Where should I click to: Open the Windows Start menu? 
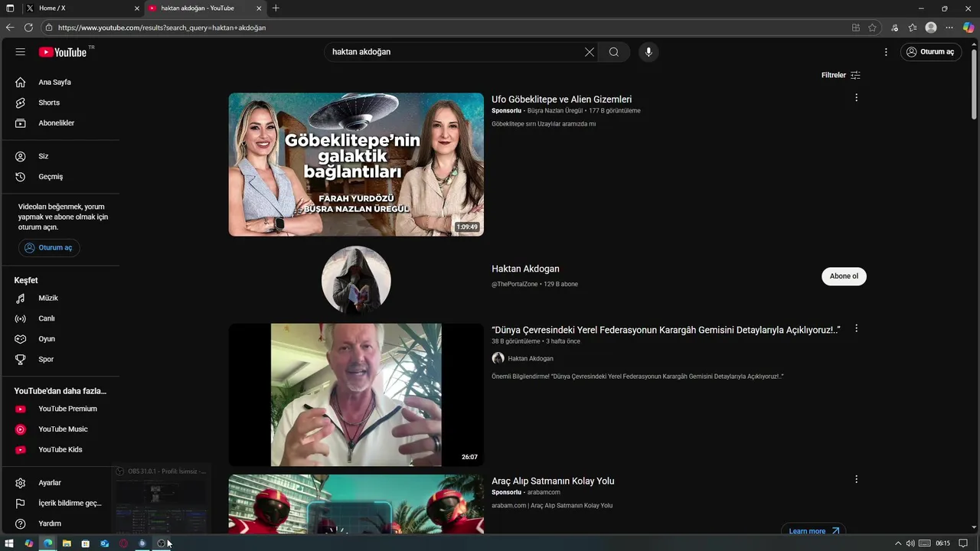(x=10, y=543)
